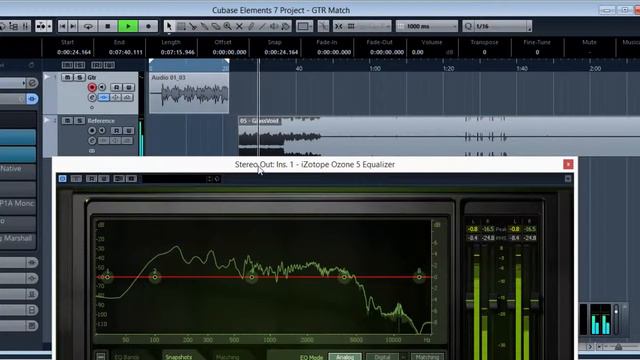
Task: Toggle plugin Read automation button
Action: pos(91,179)
